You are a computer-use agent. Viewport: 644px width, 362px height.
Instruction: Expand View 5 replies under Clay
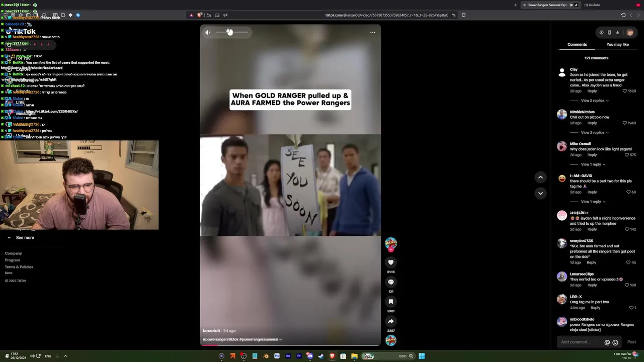[x=595, y=101]
